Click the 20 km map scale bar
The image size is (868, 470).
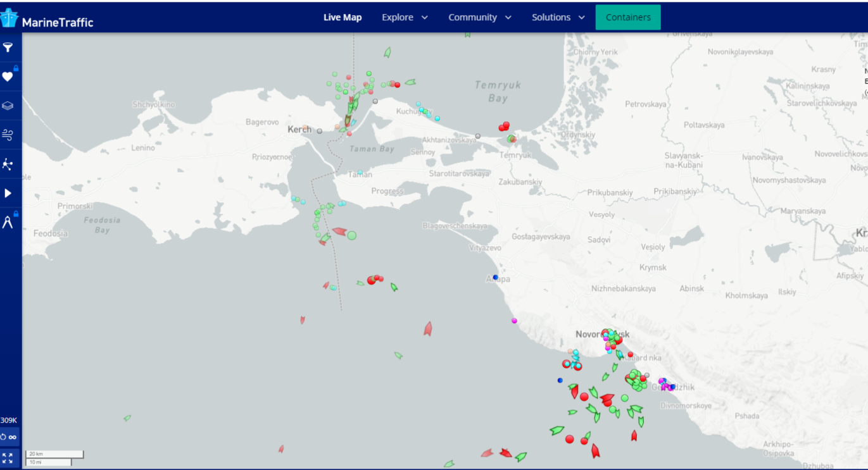point(54,454)
